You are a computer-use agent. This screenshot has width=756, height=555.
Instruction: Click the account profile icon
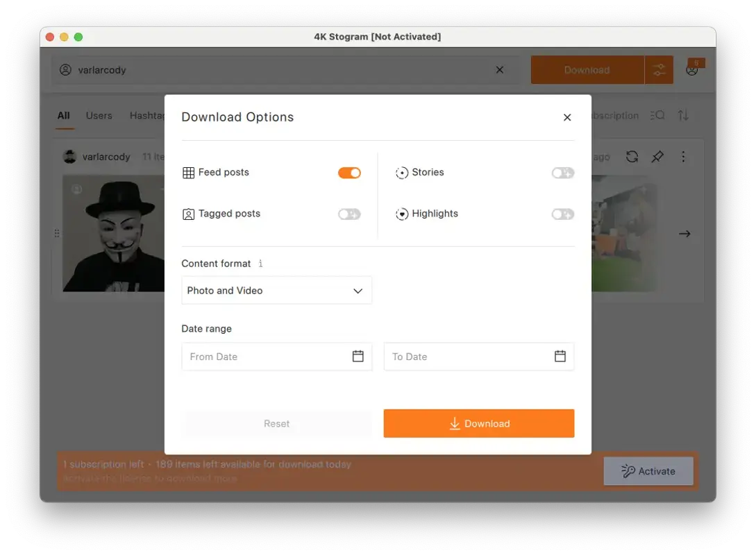tap(692, 69)
